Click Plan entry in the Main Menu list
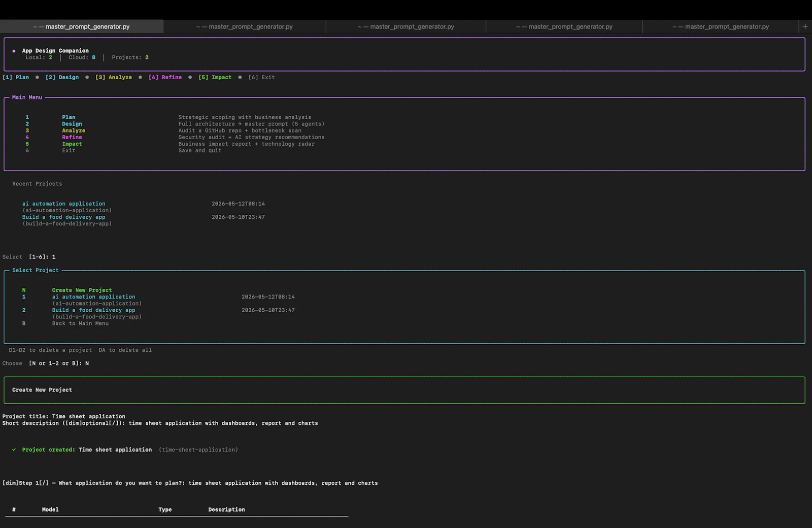The height and width of the screenshot is (528, 812). point(69,117)
